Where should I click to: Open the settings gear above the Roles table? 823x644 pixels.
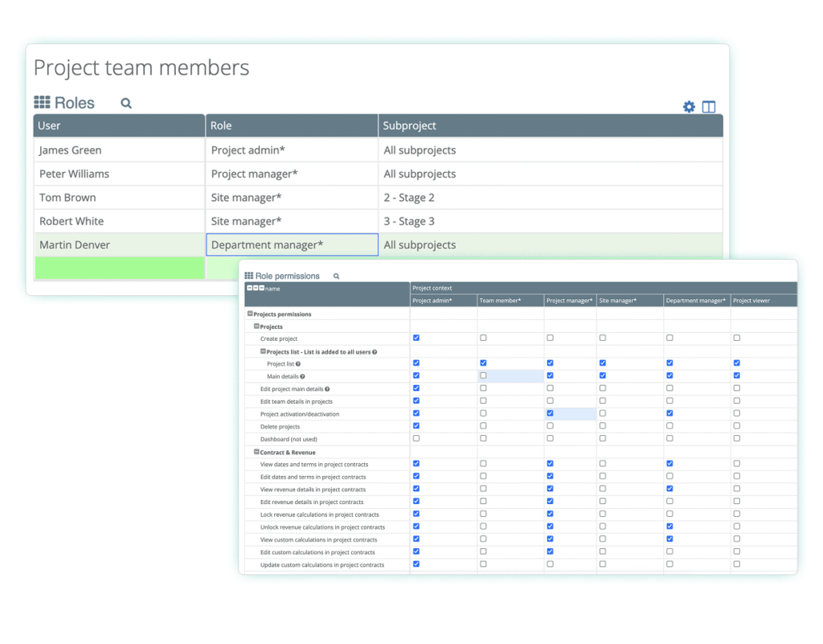click(x=689, y=106)
